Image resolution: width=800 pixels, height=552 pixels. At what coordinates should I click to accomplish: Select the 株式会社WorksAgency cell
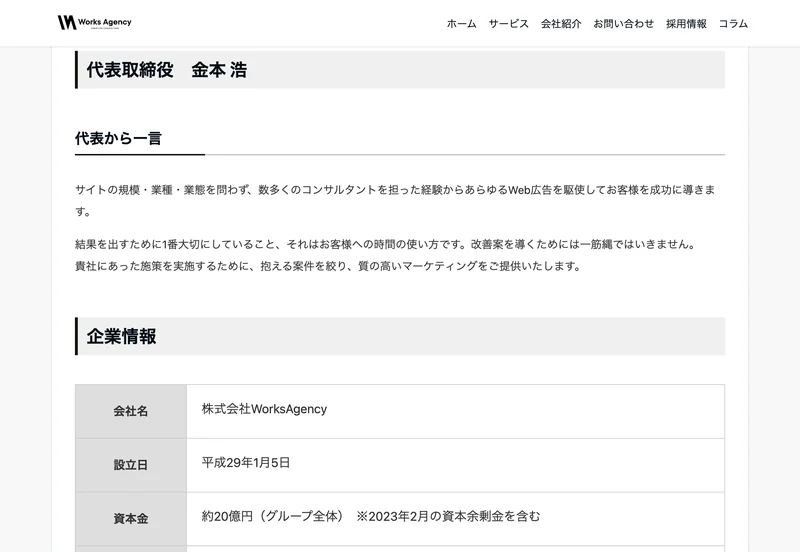[x=456, y=411]
